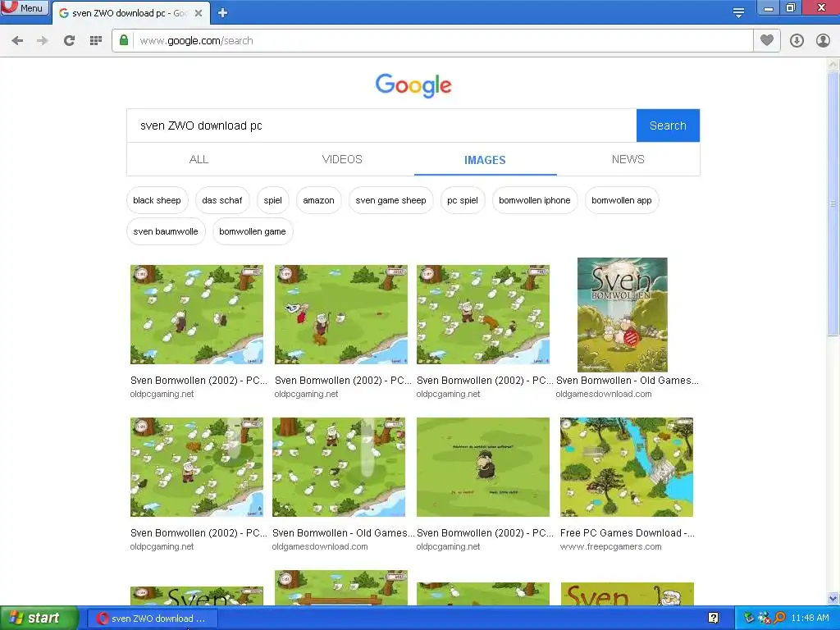Filter by the spiel chip
The width and height of the screenshot is (840, 630).
pos(272,200)
